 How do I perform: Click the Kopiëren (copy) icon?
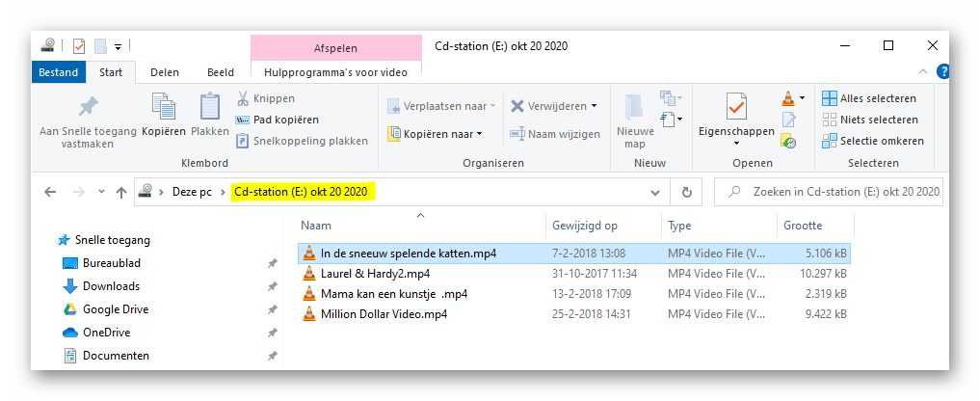163,108
